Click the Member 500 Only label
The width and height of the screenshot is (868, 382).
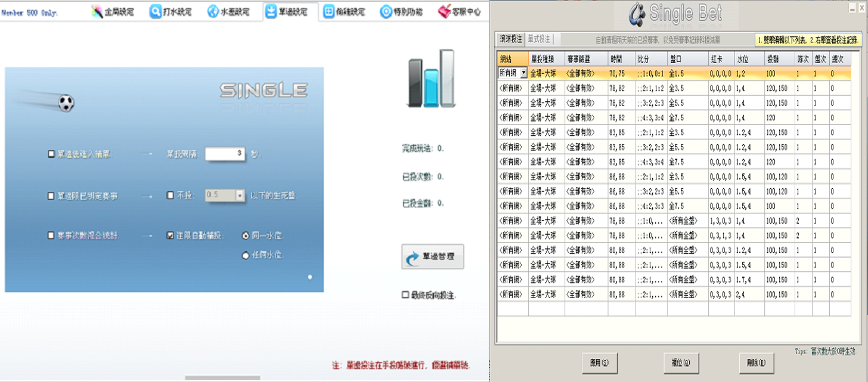pyautogui.click(x=30, y=13)
